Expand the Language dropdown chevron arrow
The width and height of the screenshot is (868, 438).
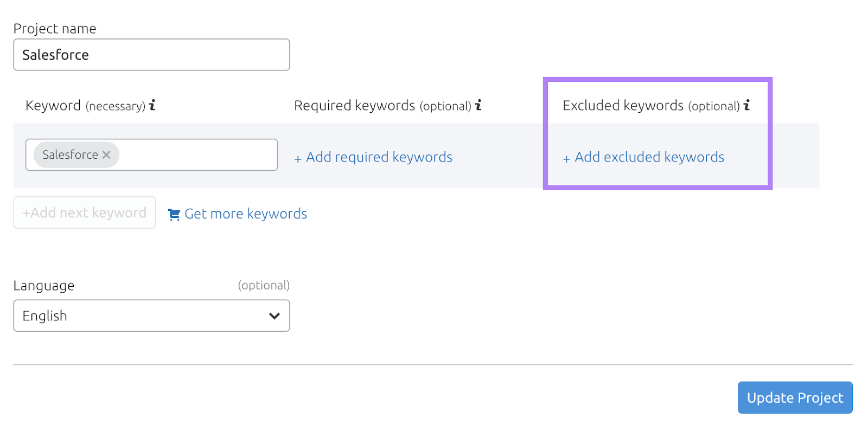pos(275,316)
